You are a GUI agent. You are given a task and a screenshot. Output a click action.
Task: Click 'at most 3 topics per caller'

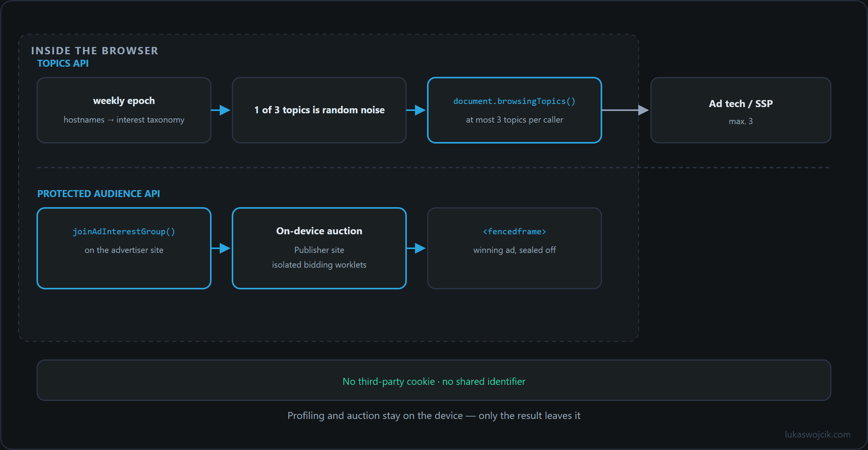(x=514, y=120)
